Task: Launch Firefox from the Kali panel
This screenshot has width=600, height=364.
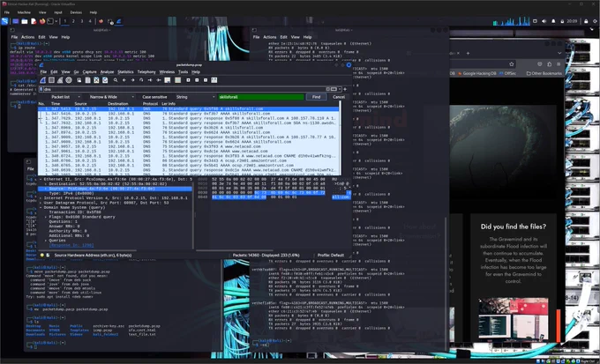Action: click(x=42, y=21)
